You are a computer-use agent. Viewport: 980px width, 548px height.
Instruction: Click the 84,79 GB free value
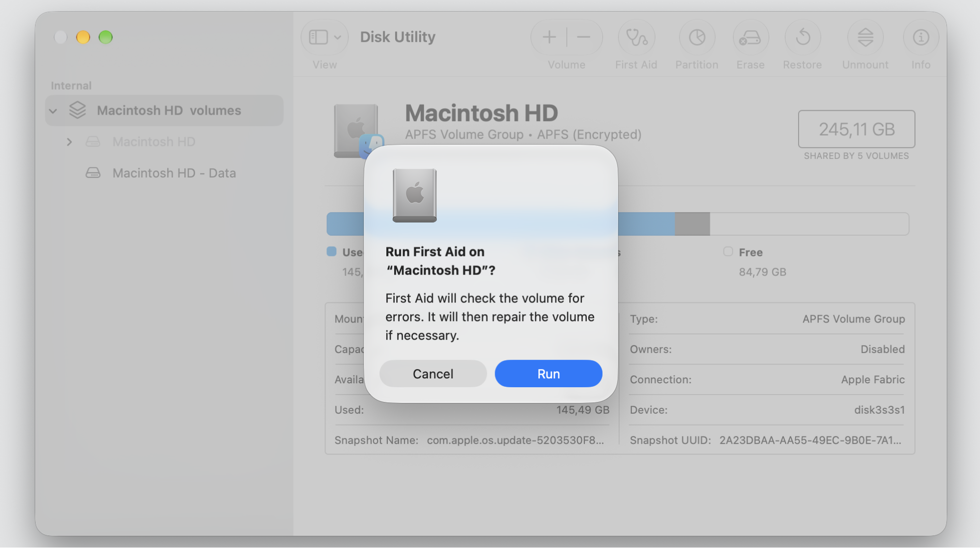pos(762,272)
